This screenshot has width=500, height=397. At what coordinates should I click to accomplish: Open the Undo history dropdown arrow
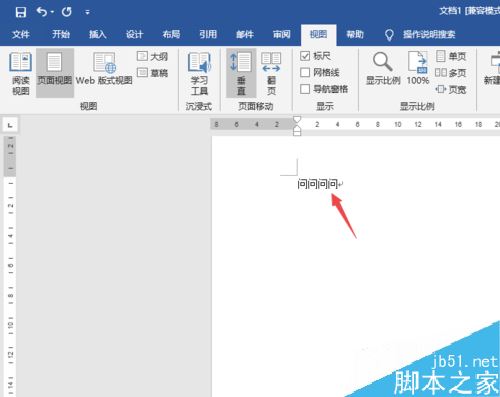(52, 12)
